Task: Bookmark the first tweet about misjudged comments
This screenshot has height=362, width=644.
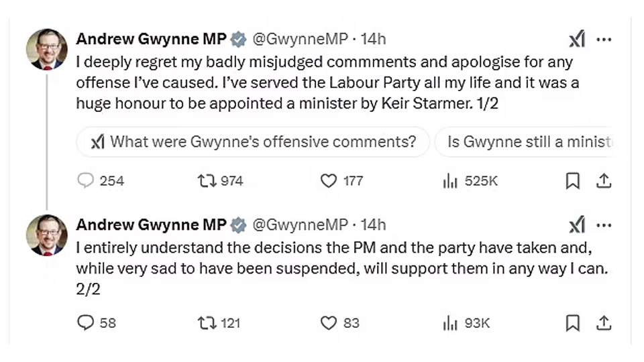Action: click(x=572, y=180)
